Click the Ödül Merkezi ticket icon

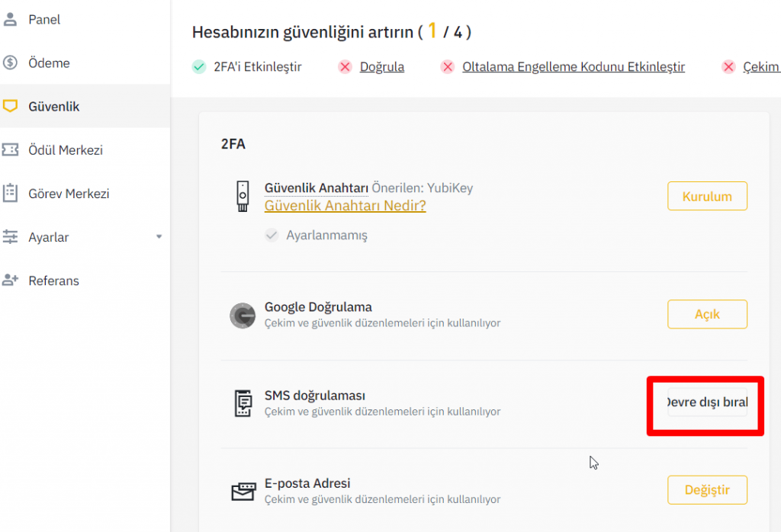point(10,150)
